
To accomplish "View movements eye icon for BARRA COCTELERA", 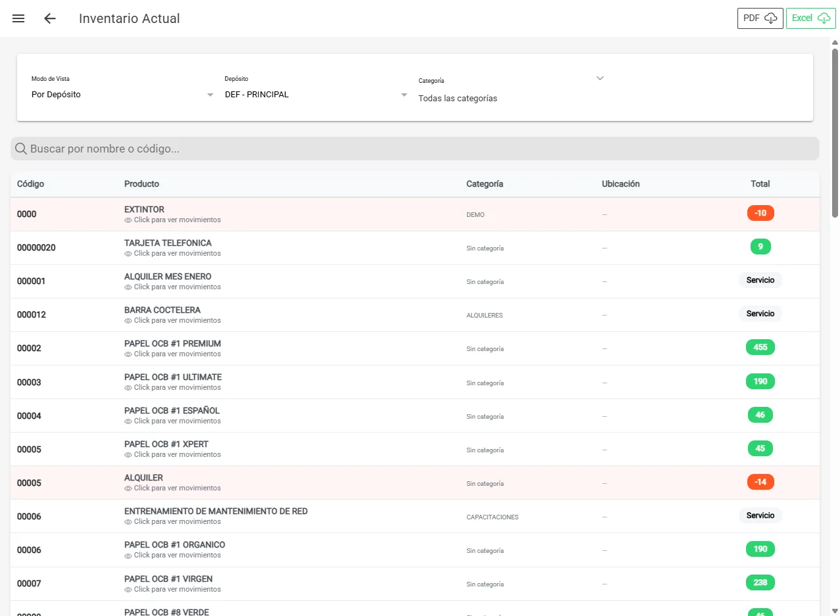I will 128,321.
